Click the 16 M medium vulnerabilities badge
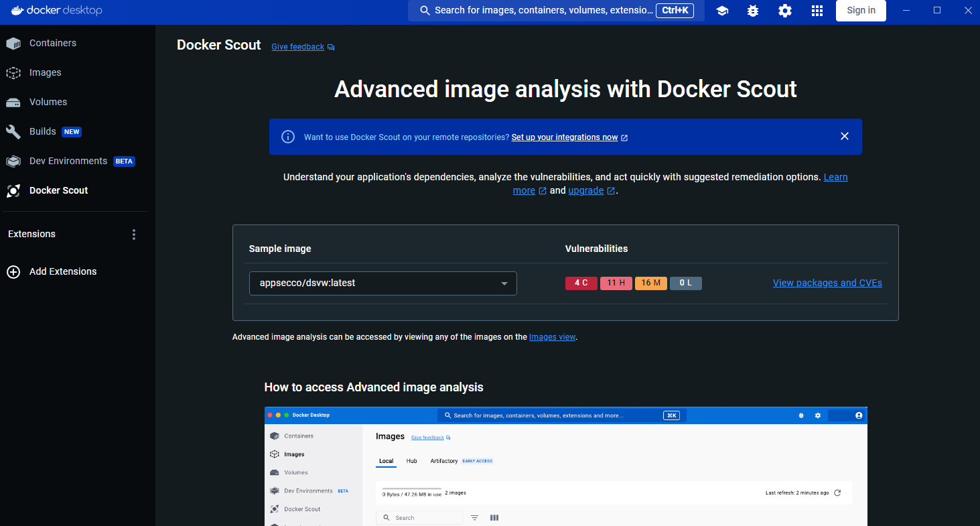The width and height of the screenshot is (980, 526). [x=651, y=283]
